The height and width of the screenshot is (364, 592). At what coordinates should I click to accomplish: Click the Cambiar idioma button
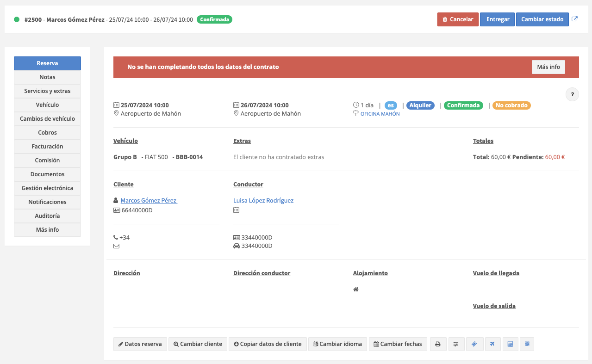click(337, 344)
